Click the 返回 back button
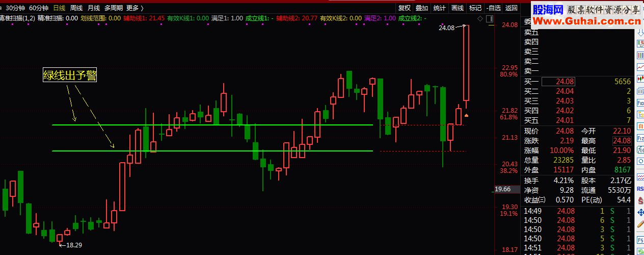 point(511,8)
